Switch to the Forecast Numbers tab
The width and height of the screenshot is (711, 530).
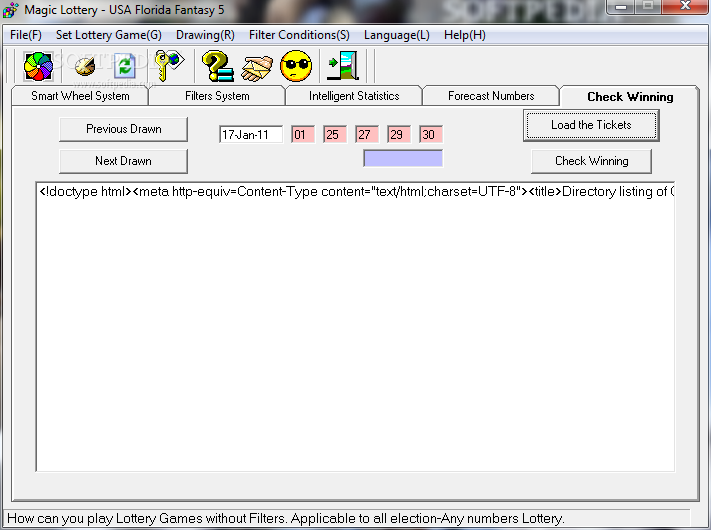tap(491, 96)
